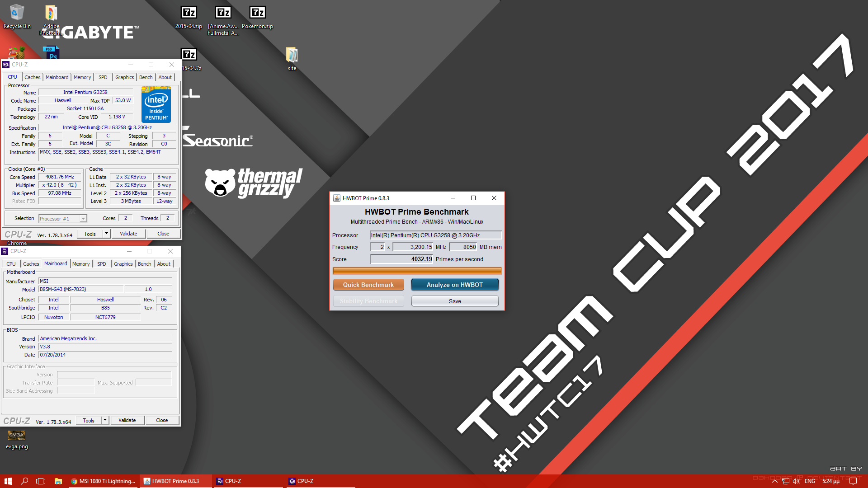868x488 pixels.
Task: Switch to CPU tab in bottom CPU-Z
Action: coord(11,264)
